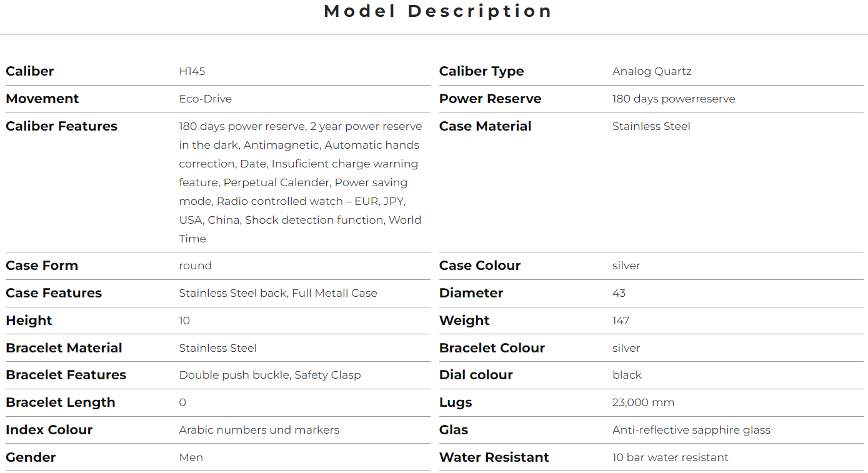Click the 180 days powerreserve text
This screenshot has width=868, height=473.
674,99
